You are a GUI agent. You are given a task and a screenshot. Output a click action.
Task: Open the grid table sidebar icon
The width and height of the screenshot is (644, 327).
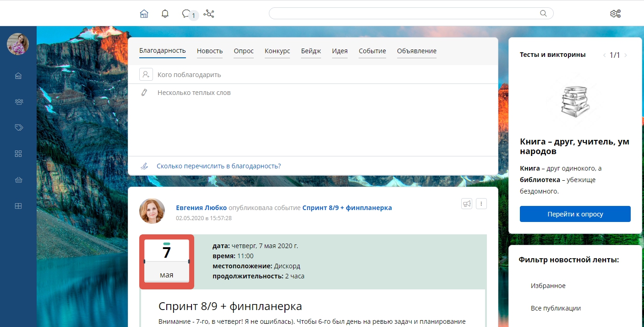coord(18,206)
